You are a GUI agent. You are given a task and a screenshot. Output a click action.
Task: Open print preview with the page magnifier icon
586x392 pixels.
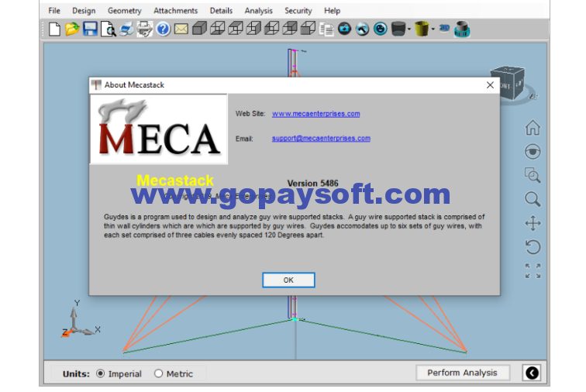click(109, 29)
